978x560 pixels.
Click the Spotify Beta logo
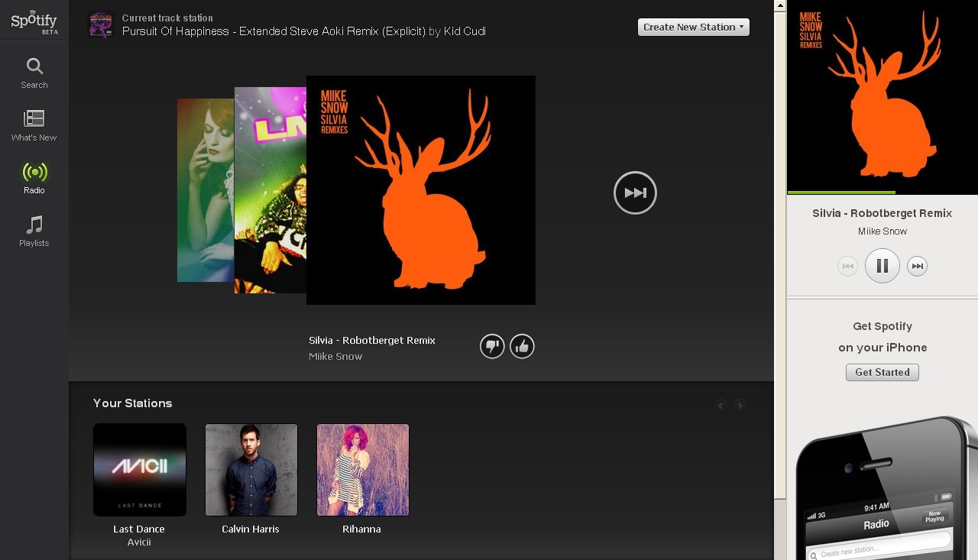coord(34,21)
